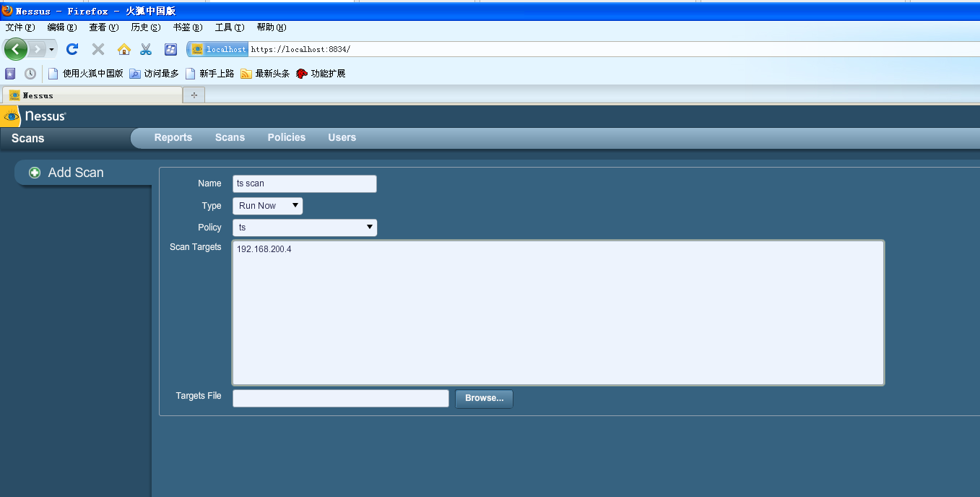Open the Policies tab

click(286, 137)
